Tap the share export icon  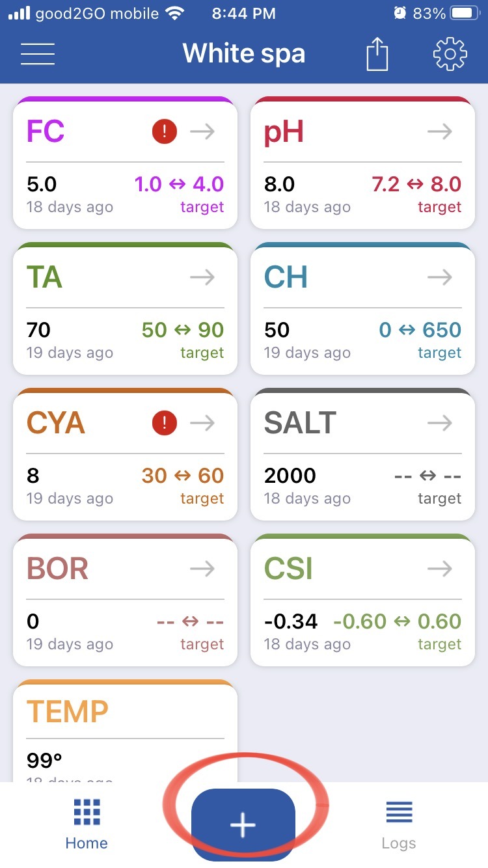click(x=377, y=54)
